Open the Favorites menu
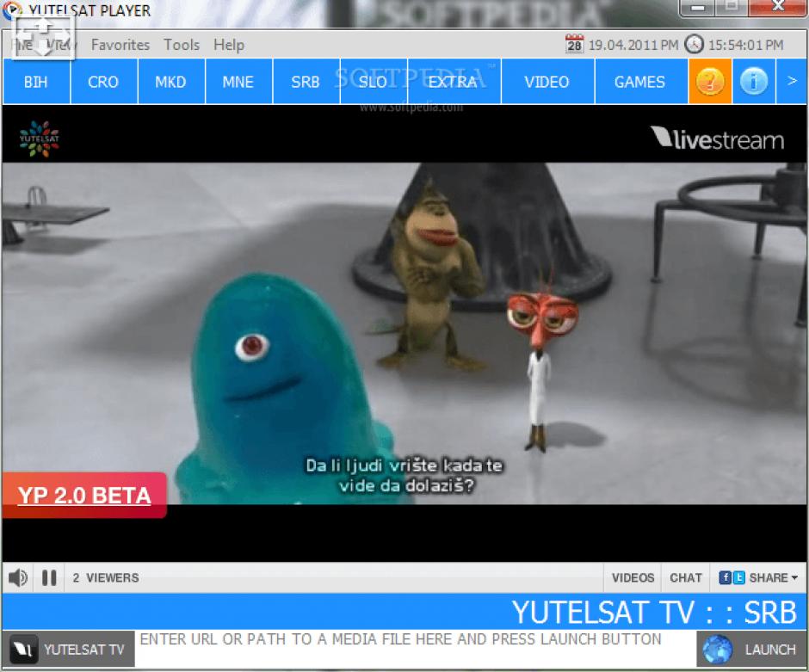Viewport: 809px width, 672px height. click(x=120, y=45)
